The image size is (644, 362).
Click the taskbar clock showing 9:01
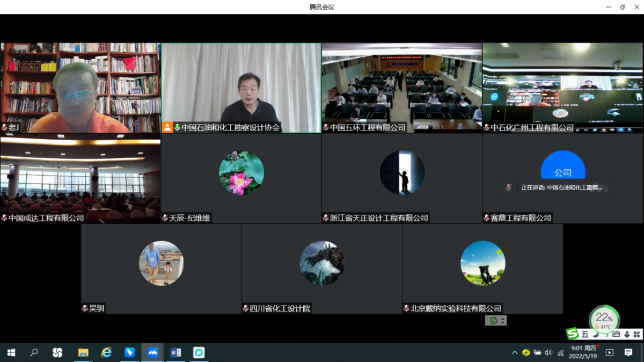tap(584, 352)
